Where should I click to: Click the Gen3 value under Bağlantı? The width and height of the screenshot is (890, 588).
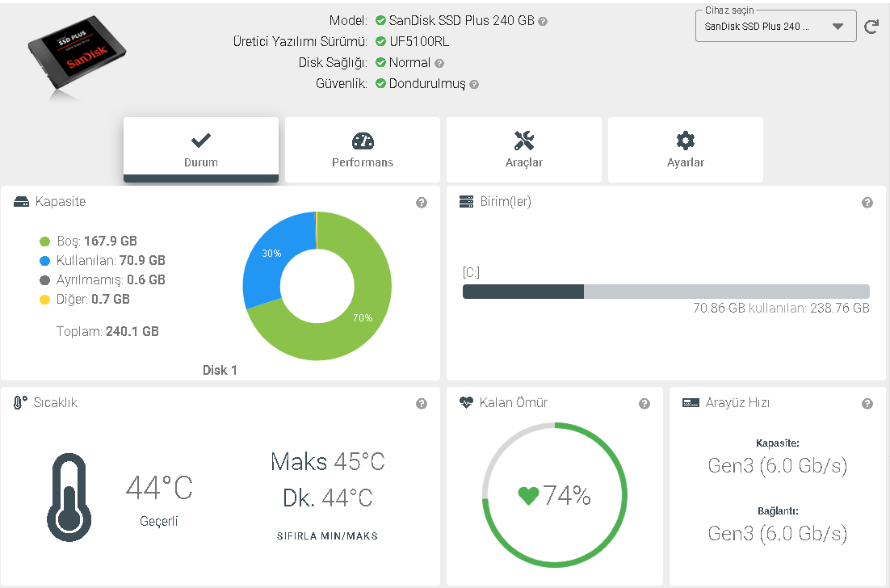coord(777,534)
